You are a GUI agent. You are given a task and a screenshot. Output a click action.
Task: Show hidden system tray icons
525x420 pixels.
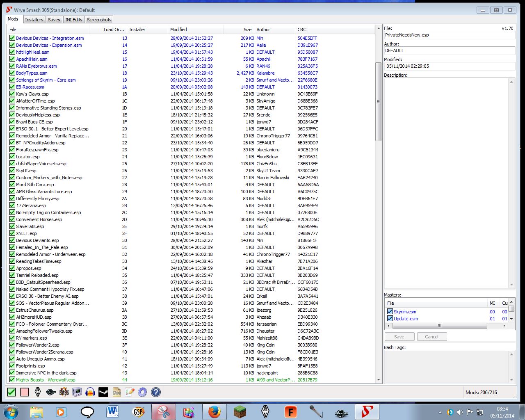(440, 412)
